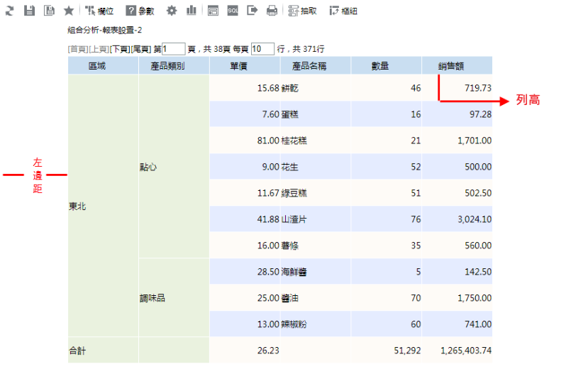
Task: Click the SQL view icon
Action: (x=233, y=11)
